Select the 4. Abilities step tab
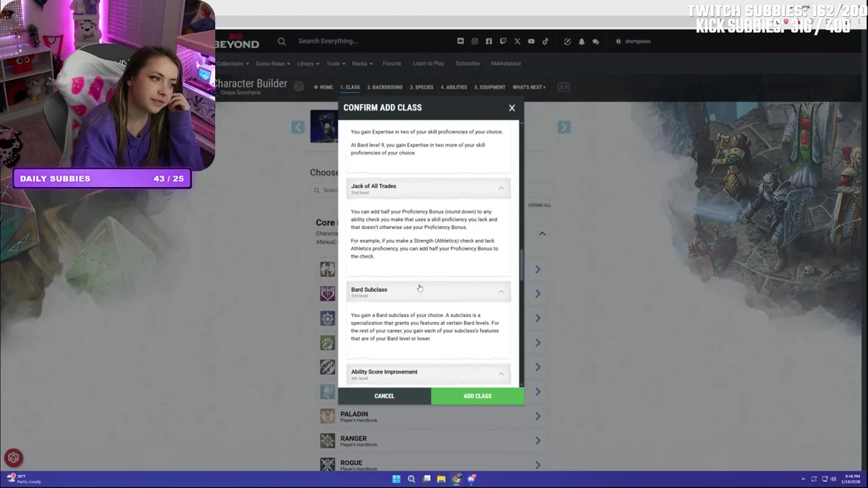This screenshot has width=868, height=488. point(454,87)
